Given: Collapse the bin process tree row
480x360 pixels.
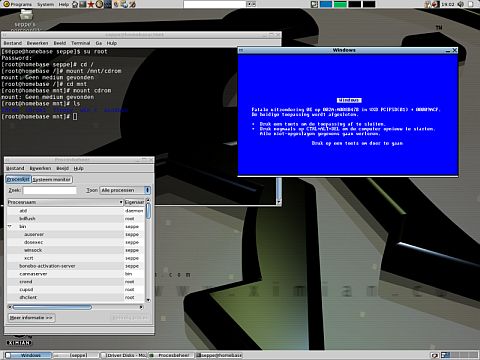Looking at the screenshot, I should [10, 226].
